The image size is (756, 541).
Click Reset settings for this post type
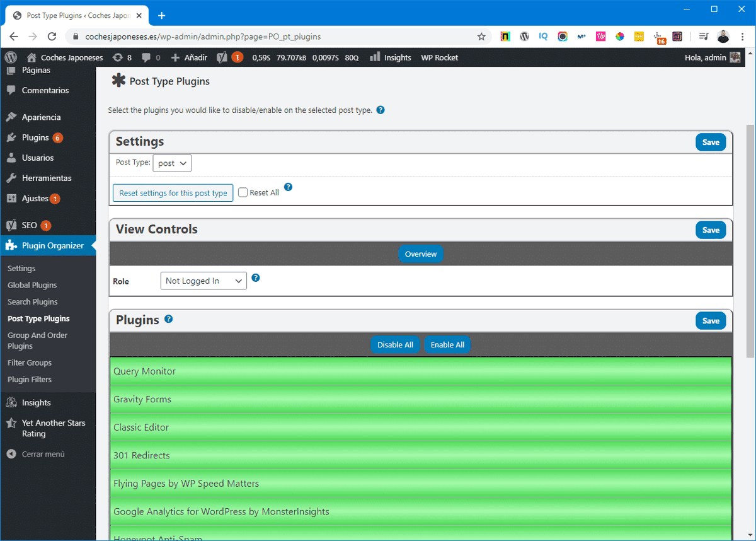(173, 193)
